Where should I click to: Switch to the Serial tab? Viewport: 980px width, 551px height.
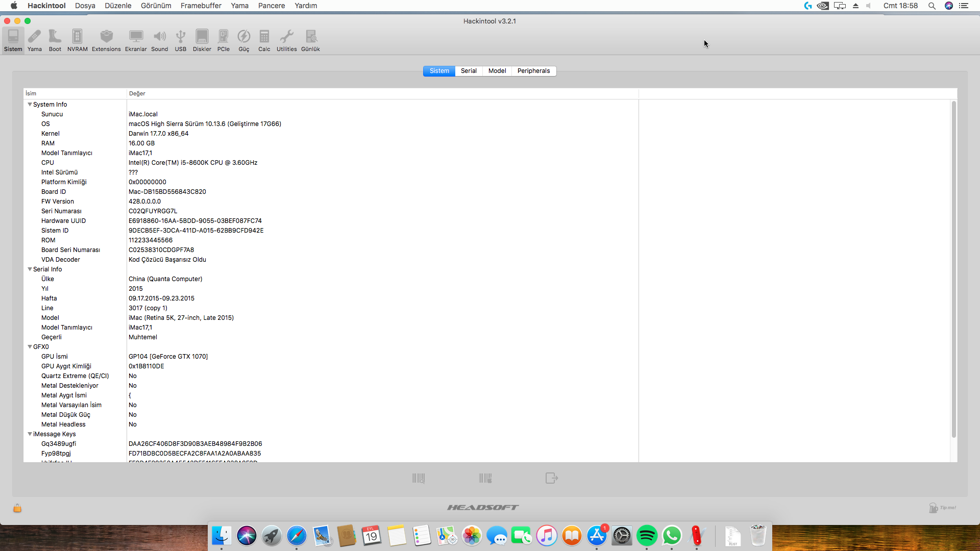point(468,71)
